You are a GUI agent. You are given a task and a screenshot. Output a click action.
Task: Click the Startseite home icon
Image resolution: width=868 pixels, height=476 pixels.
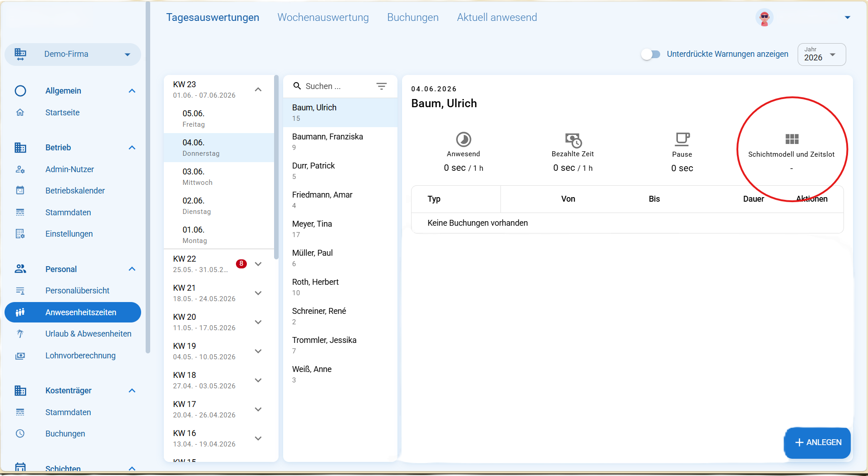20,112
